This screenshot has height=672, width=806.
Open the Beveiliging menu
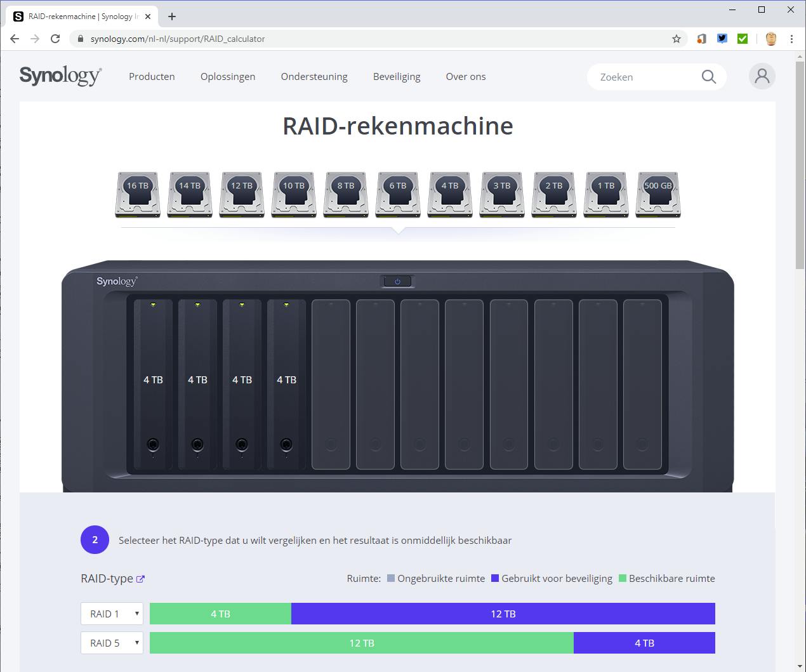pyautogui.click(x=397, y=76)
